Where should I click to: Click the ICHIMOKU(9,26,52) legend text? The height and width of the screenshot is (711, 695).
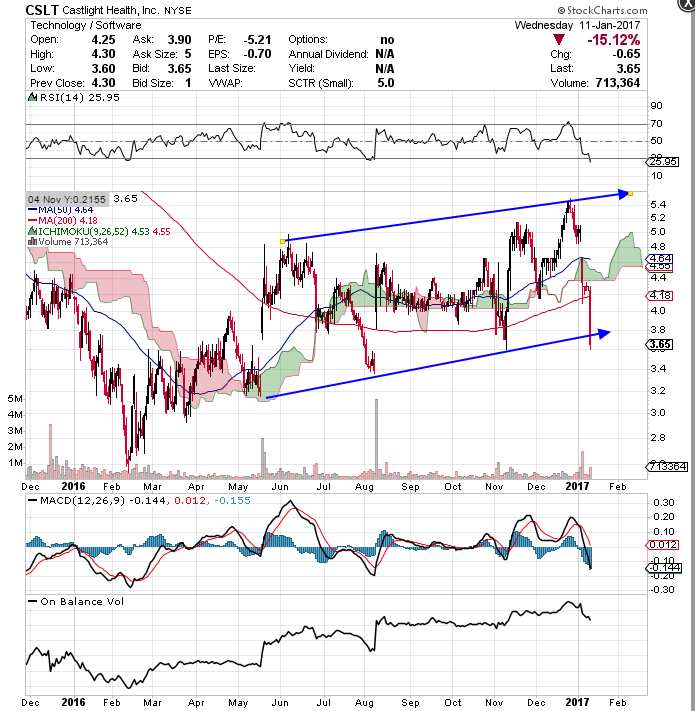click(x=105, y=231)
